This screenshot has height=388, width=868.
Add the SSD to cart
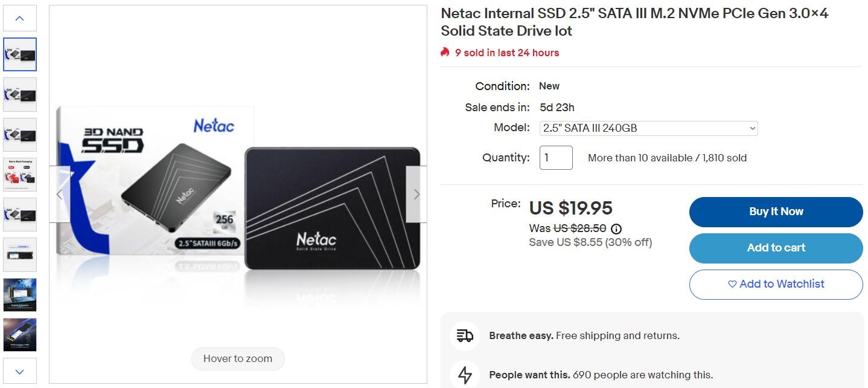[775, 248]
